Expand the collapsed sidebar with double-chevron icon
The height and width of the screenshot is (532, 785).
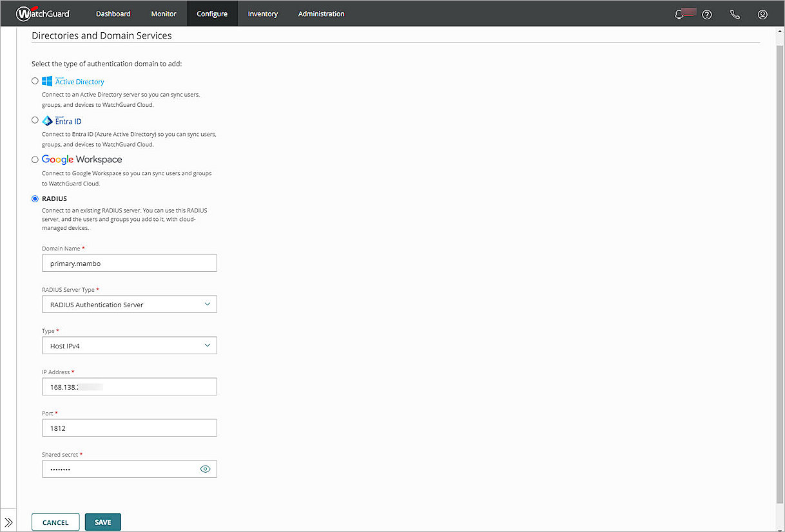pyautogui.click(x=9, y=522)
